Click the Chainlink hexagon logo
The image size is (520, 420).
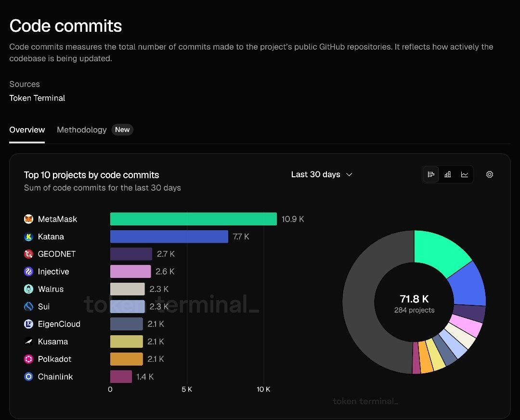29,377
